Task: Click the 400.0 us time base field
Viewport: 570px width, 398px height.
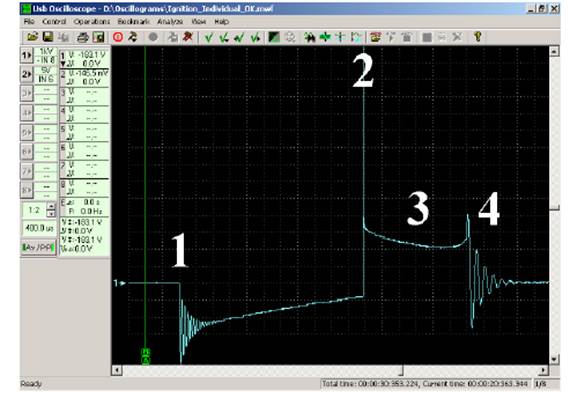Action: point(39,229)
